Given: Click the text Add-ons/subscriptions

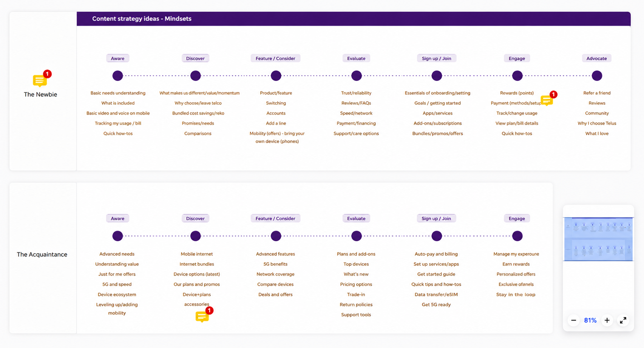Looking at the screenshot, I should pos(437,123).
